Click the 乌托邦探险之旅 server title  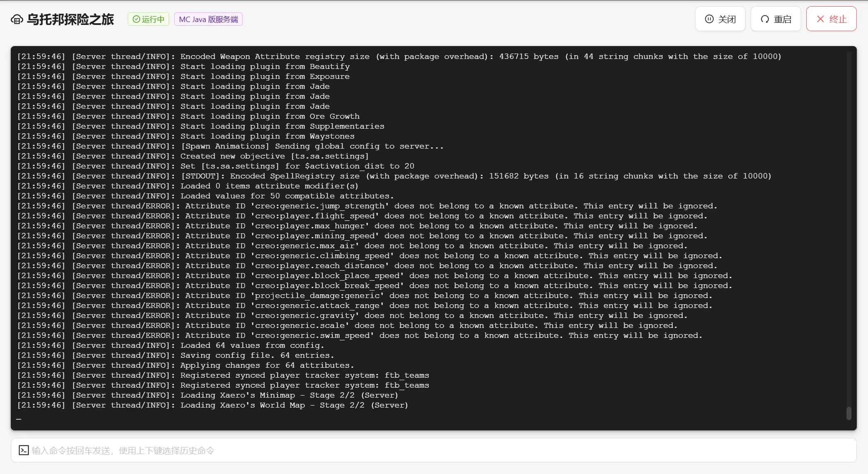[70, 19]
